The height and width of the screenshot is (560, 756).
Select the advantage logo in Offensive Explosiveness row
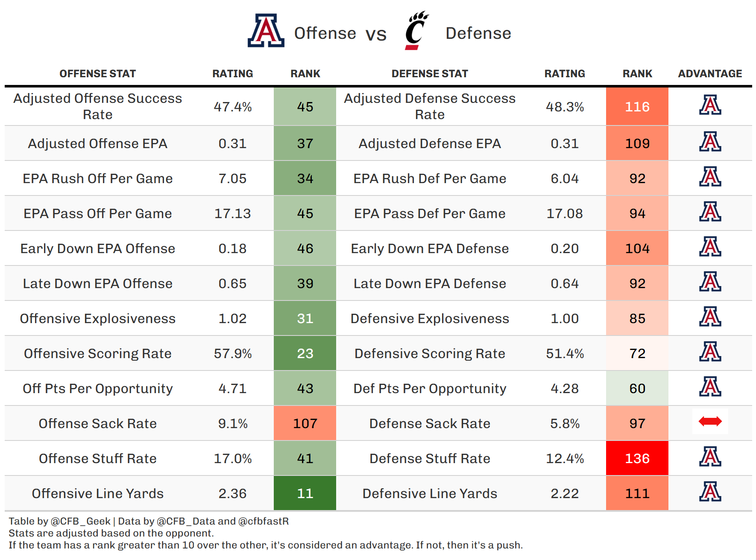tap(710, 317)
